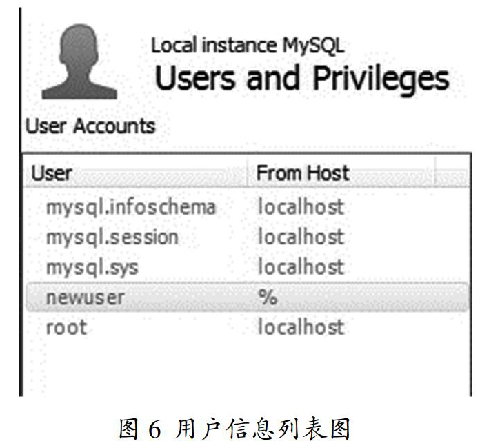This screenshot has width=480, height=448.
Task: Select the mysql.session user account
Action: [247, 237]
